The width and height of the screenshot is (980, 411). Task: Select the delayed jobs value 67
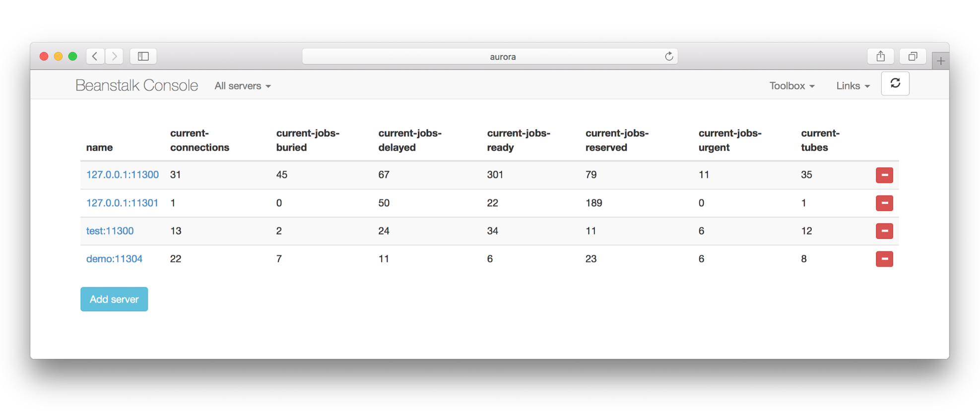click(x=384, y=175)
